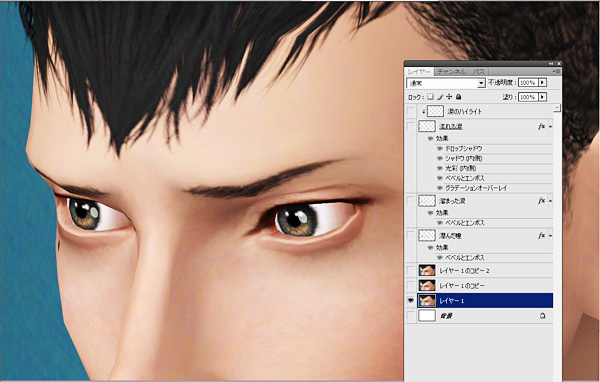Screen dimensions: 600x382
Task: Select the 潤んだ瞳 layer name
Action: pos(450,236)
